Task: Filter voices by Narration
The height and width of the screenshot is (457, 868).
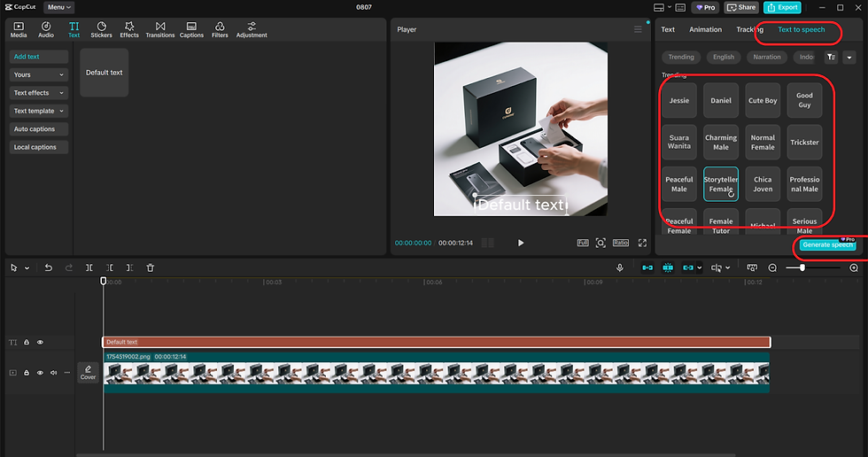Action: [x=767, y=57]
